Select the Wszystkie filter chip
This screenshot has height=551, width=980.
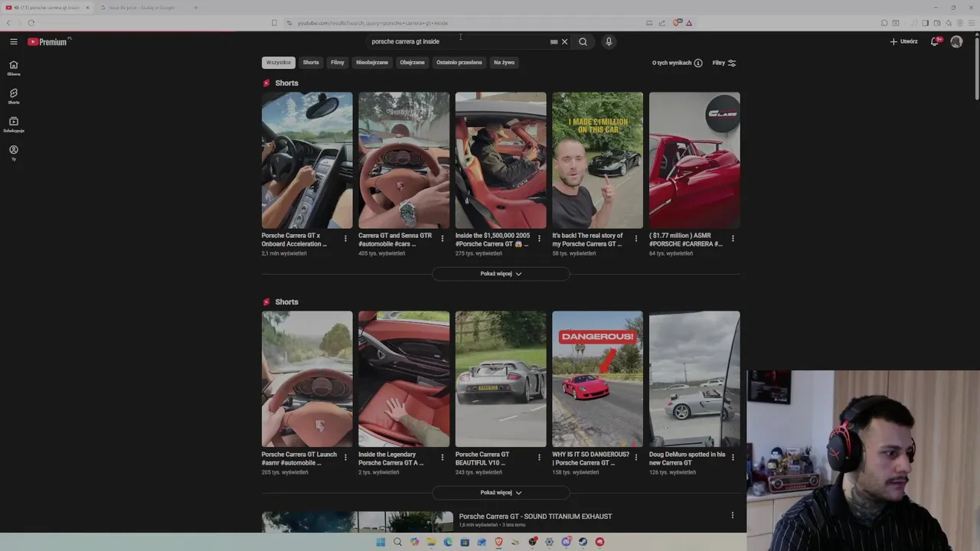click(279, 63)
